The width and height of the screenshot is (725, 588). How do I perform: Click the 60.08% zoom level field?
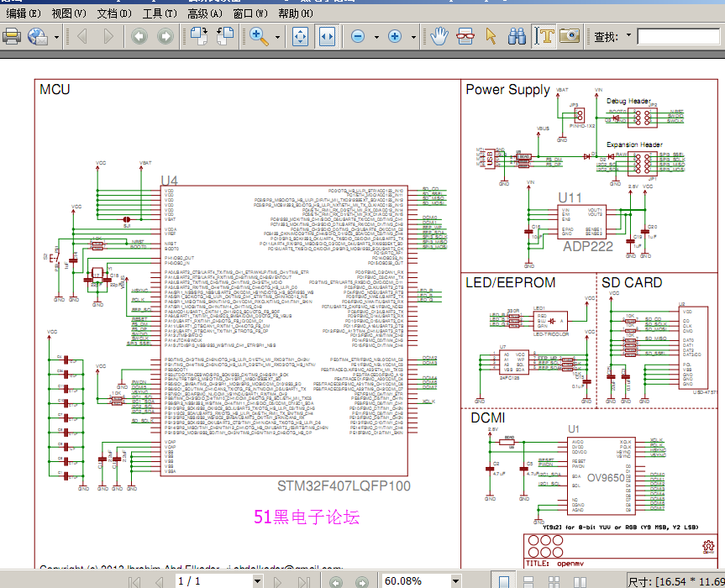pos(415,581)
